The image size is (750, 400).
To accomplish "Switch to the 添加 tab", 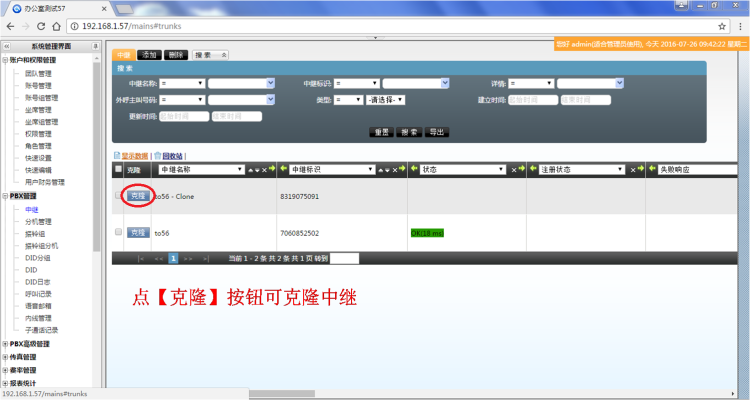I will point(150,54).
